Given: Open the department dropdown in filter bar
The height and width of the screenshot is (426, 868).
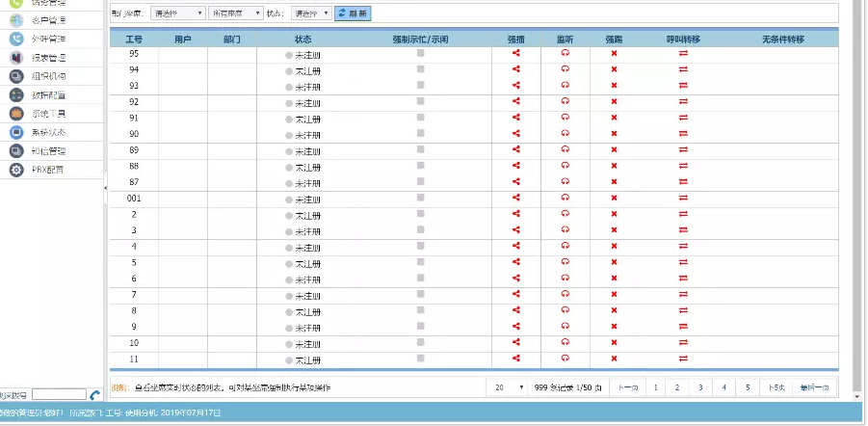Looking at the screenshot, I should point(178,13).
